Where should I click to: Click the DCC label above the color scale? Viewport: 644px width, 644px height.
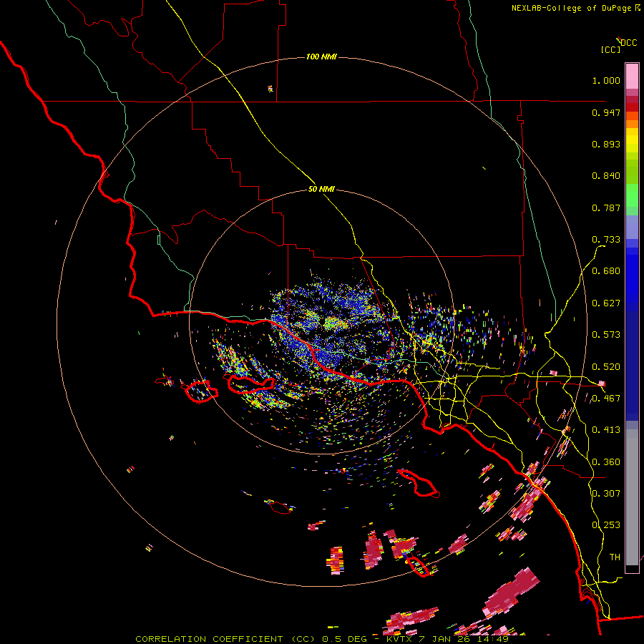coord(628,43)
